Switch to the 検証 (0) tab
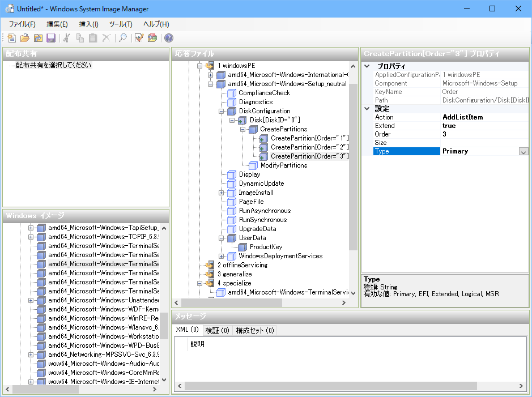The width and height of the screenshot is (532, 397). tap(218, 330)
